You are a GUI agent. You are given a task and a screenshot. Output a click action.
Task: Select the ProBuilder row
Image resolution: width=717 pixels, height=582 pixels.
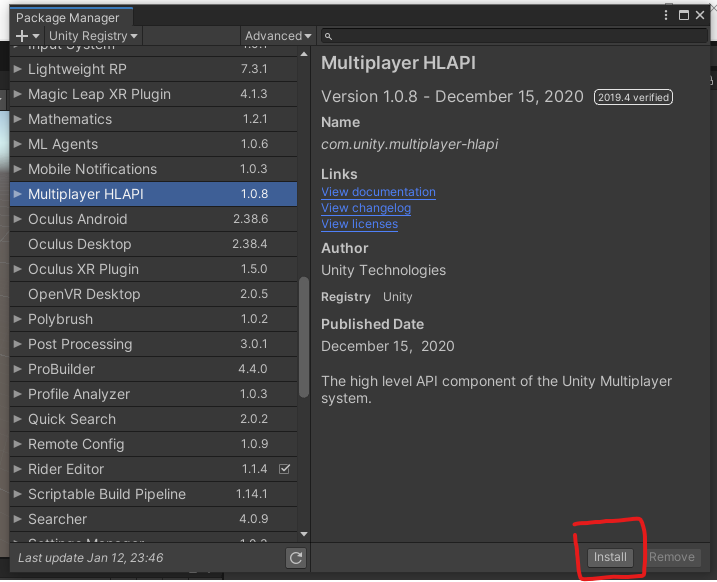coord(154,369)
